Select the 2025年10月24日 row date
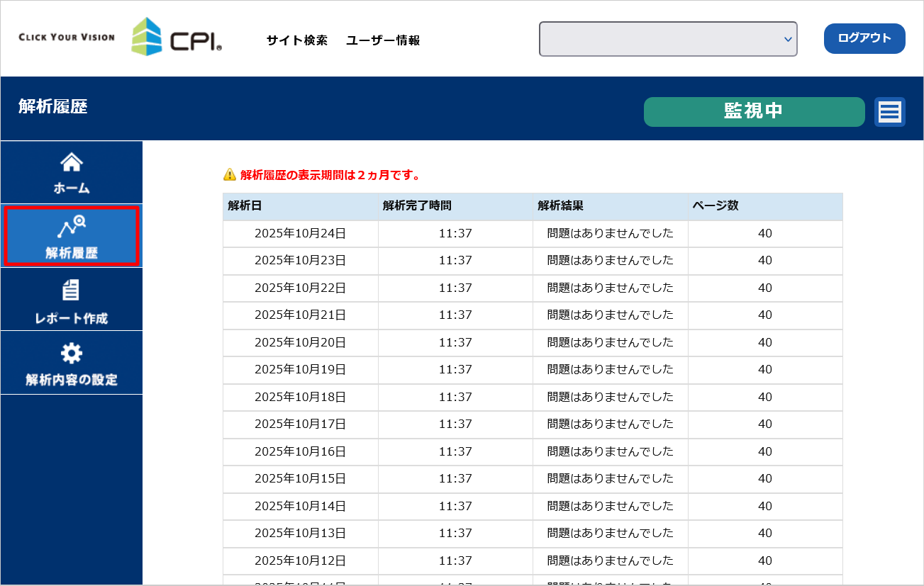Image resolution: width=924 pixels, height=586 pixels. point(300,233)
